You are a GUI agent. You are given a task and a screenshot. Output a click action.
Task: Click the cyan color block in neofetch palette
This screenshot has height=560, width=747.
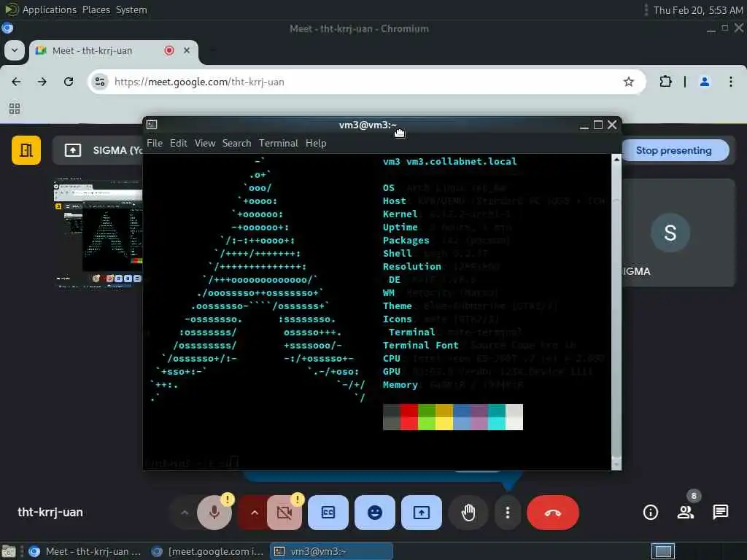point(497,417)
